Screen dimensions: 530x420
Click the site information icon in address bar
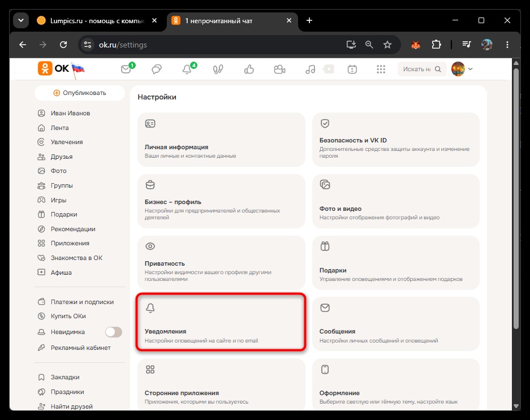tap(88, 45)
